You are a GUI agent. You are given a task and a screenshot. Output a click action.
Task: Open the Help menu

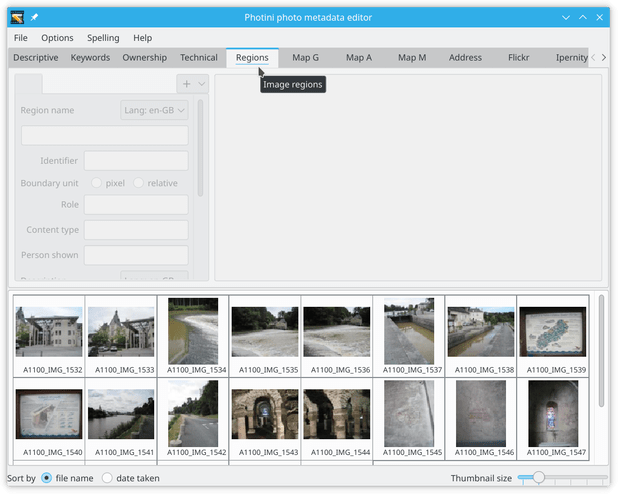(142, 38)
